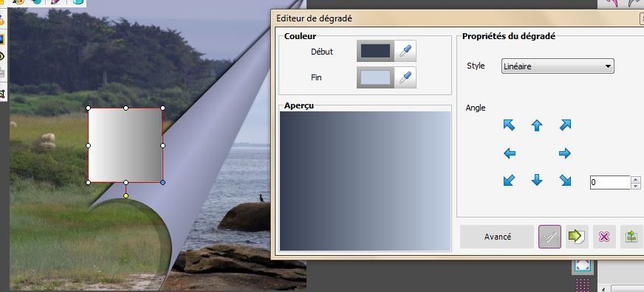Increase angle with the stepper up arrow
Screen dimensions: 644x292
point(636,179)
